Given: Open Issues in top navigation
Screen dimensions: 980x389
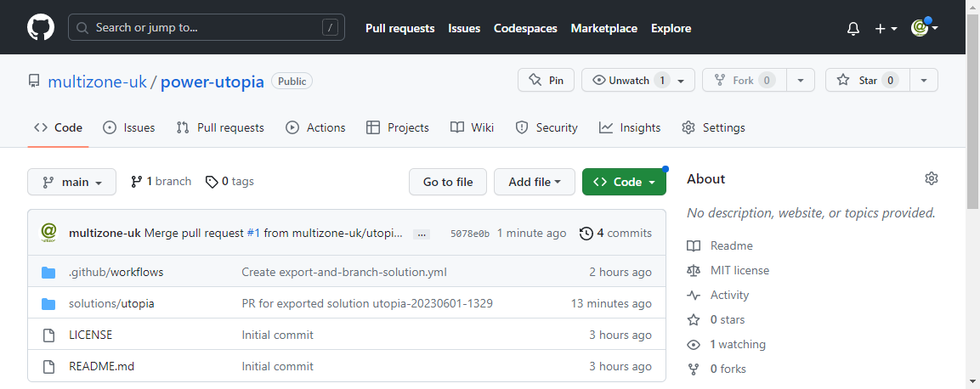Looking at the screenshot, I should (x=464, y=28).
